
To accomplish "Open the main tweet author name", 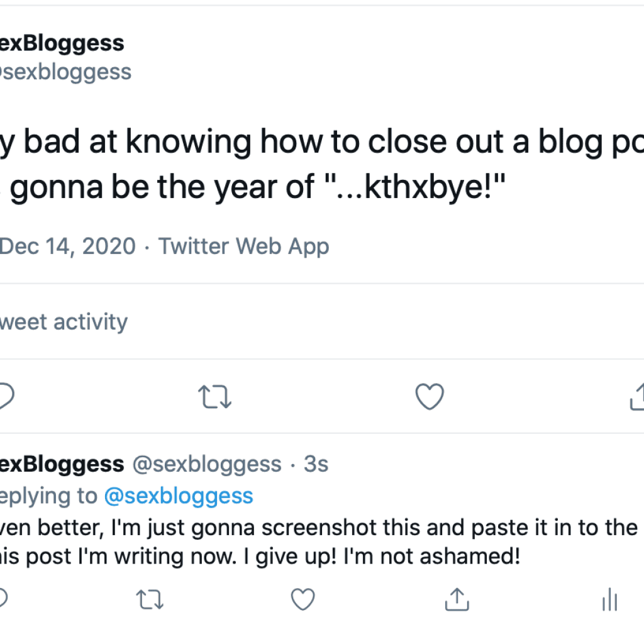I will click(x=62, y=43).
